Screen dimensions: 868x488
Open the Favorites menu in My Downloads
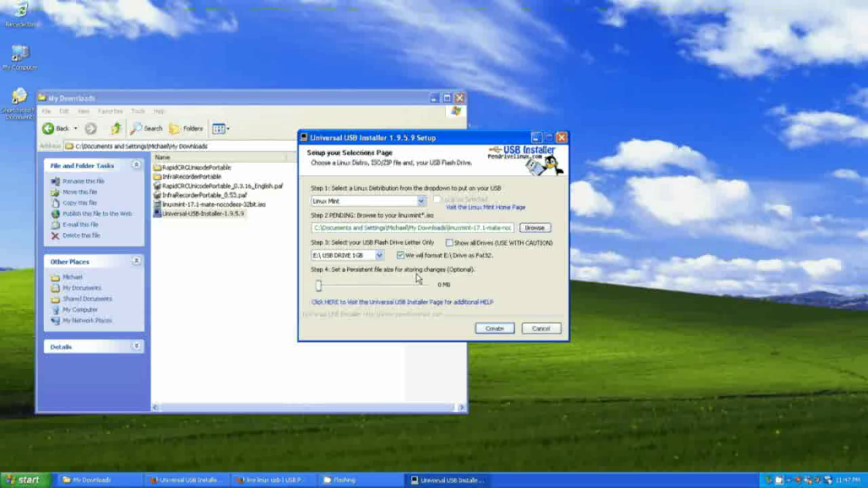coord(110,111)
